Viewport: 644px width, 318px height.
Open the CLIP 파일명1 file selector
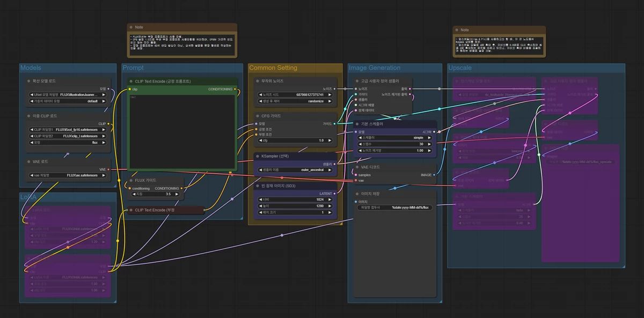68,129
